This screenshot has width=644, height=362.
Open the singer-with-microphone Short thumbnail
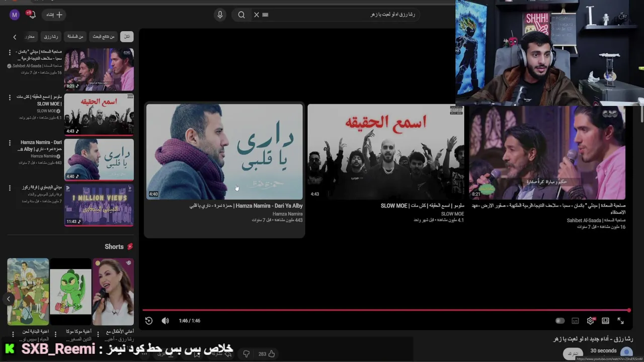pos(113,292)
